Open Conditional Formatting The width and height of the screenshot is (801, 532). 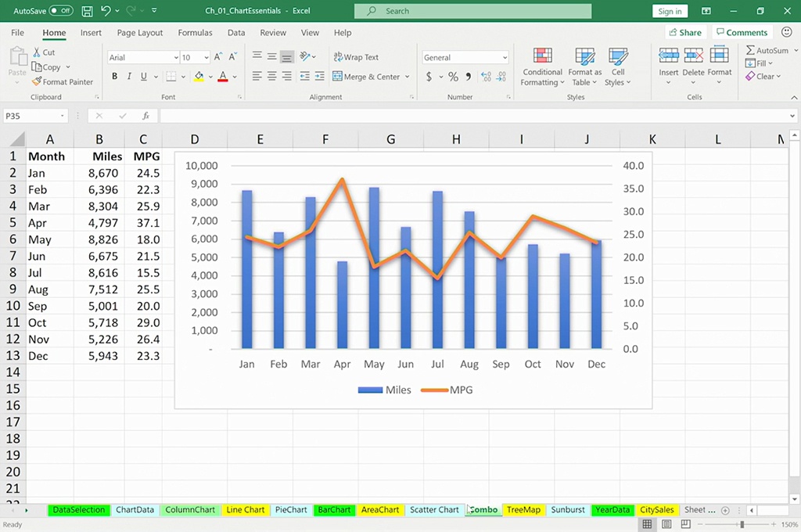pos(542,66)
